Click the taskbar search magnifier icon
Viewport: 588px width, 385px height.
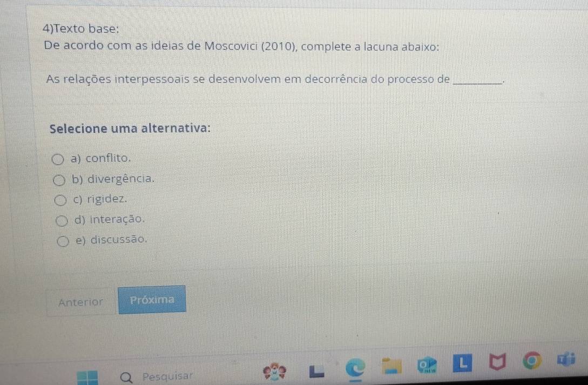click(126, 378)
